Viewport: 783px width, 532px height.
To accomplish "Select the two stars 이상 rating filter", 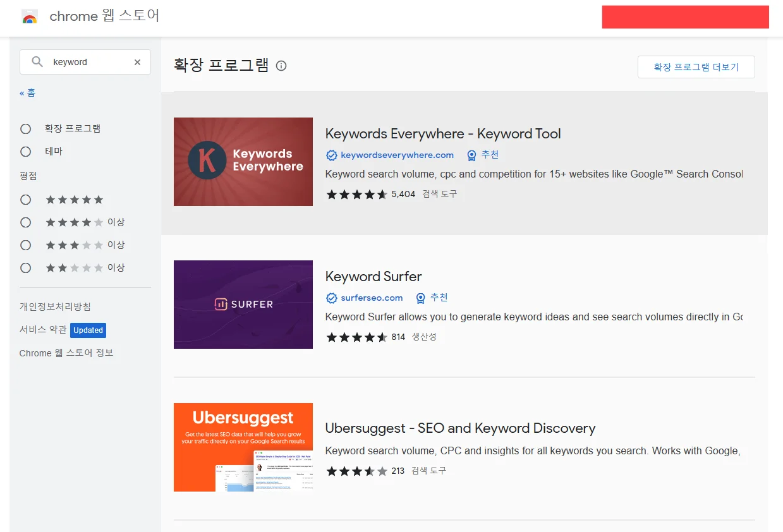I will pyautogui.click(x=26, y=268).
